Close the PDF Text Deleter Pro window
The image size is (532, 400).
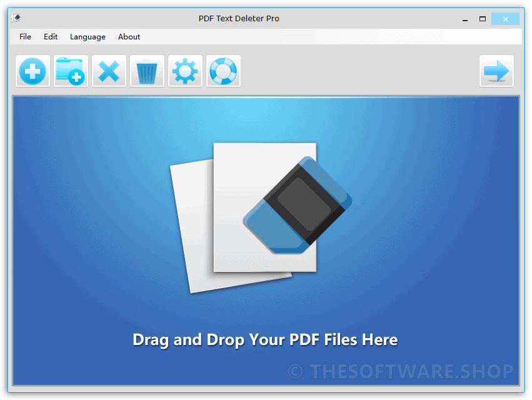point(505,19)
